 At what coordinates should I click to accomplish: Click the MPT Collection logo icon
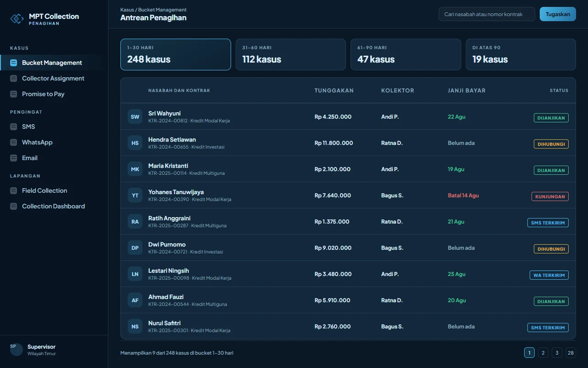17,18
